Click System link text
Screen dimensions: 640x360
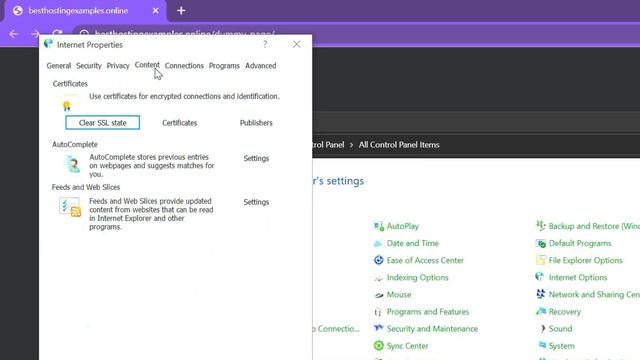561,346
